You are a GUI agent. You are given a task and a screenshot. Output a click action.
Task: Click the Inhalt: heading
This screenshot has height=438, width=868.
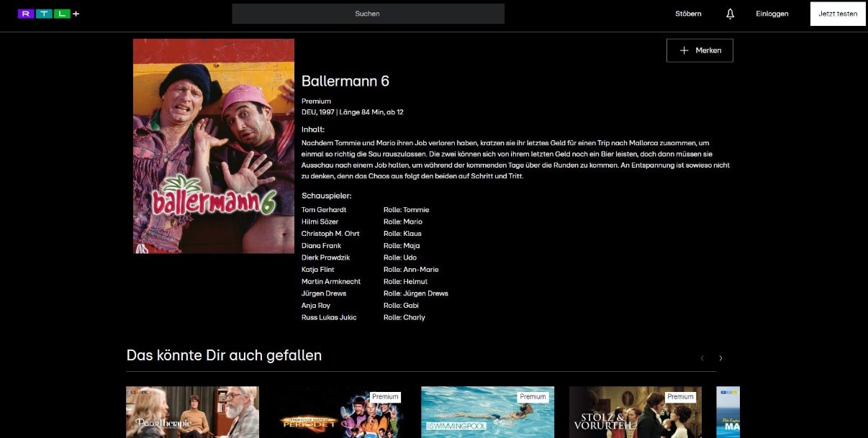(313, 129)
